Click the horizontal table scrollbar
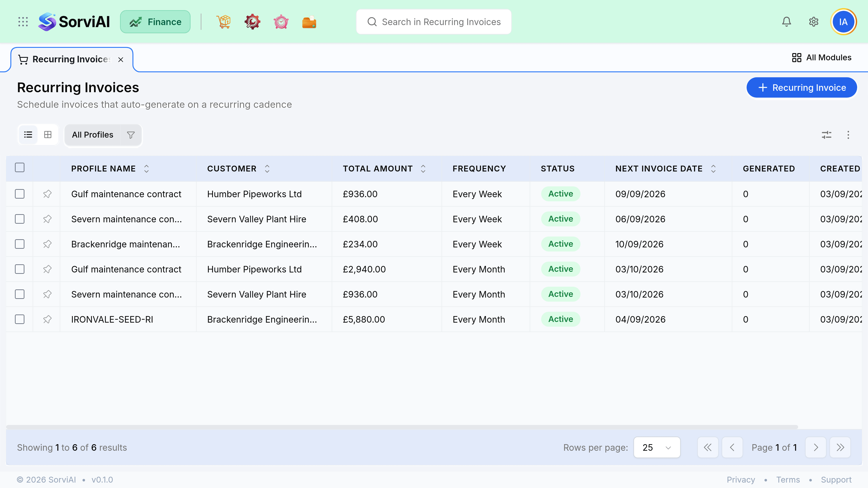This screenshot has height=488, width=868. (x=402, y=427)
